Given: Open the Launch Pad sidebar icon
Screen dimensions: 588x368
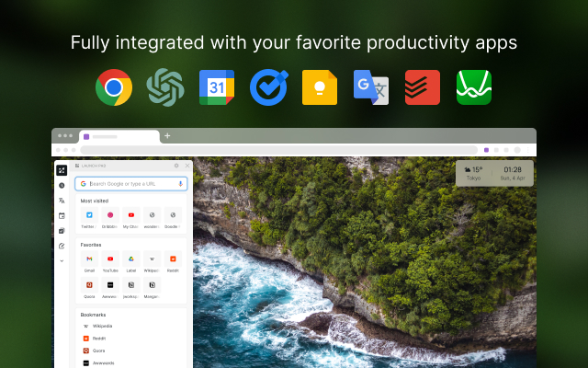Looking at the screenshot, I should tap(62, 170).
